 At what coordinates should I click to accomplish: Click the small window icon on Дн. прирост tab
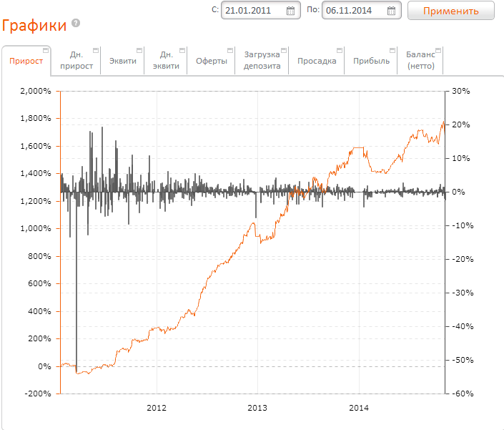pyautogui.click(x=96, y=50)
